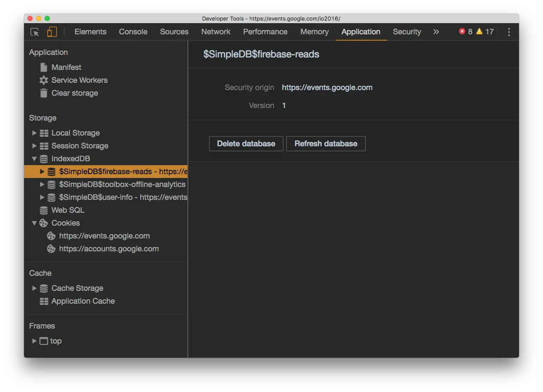Switch to the Console tab

coord(133,32)
